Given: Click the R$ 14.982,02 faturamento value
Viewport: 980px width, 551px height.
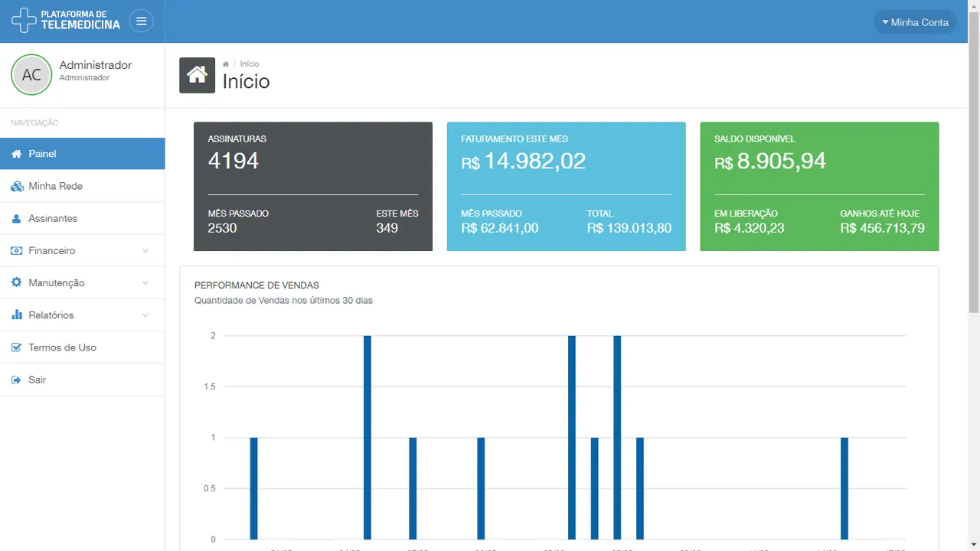Looking at the screenshot, I should [523, 161].
